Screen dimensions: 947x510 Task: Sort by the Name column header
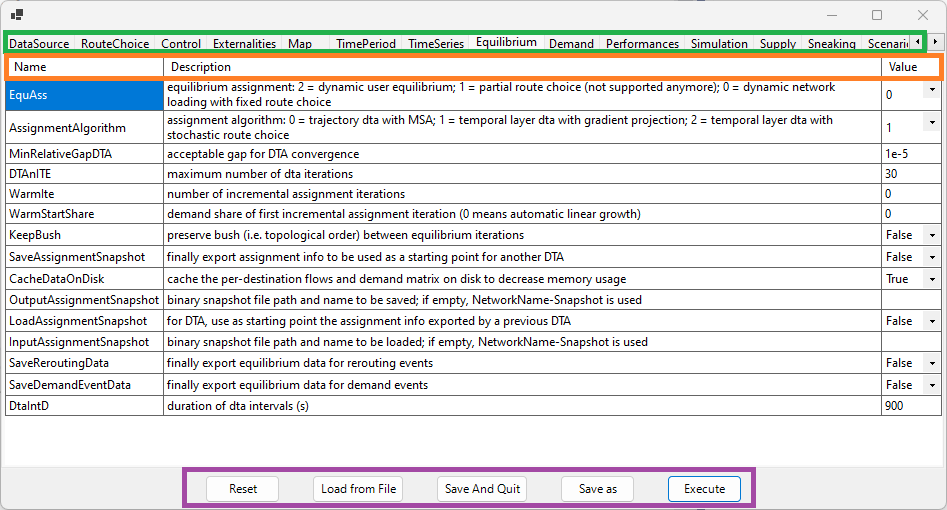(x=85, y=67)
